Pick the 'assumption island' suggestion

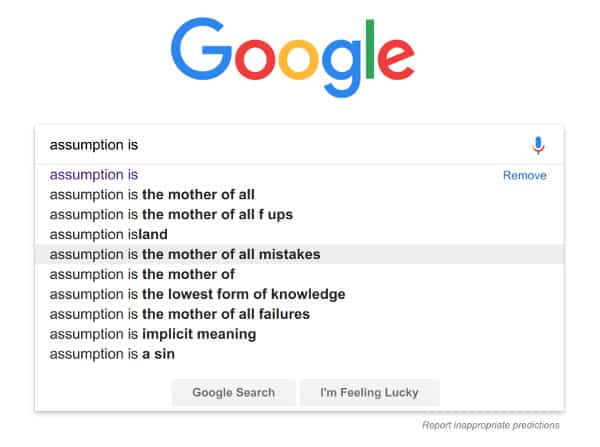tap(108, 235)
